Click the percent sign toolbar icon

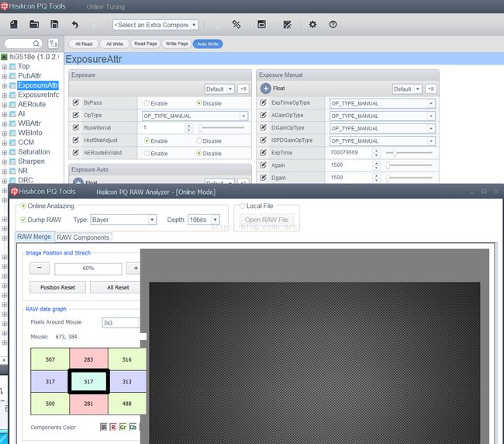coord(236,25)
